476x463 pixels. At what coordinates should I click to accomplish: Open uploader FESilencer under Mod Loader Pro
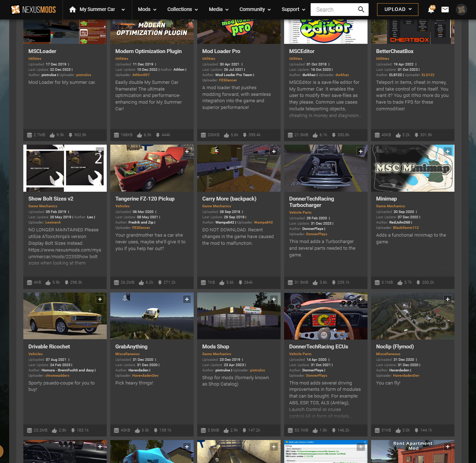click(x=228, y=80)
